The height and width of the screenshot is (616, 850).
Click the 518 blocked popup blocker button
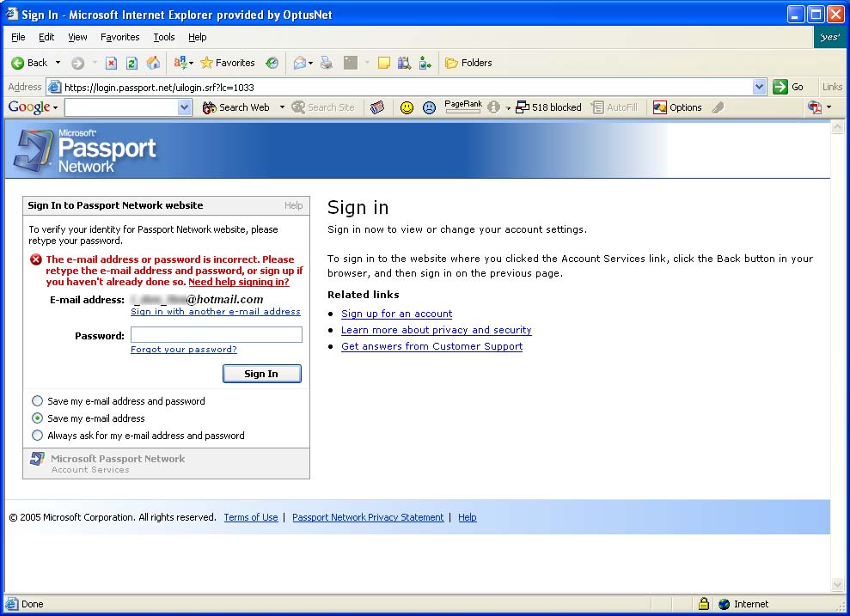pos(548,107)
